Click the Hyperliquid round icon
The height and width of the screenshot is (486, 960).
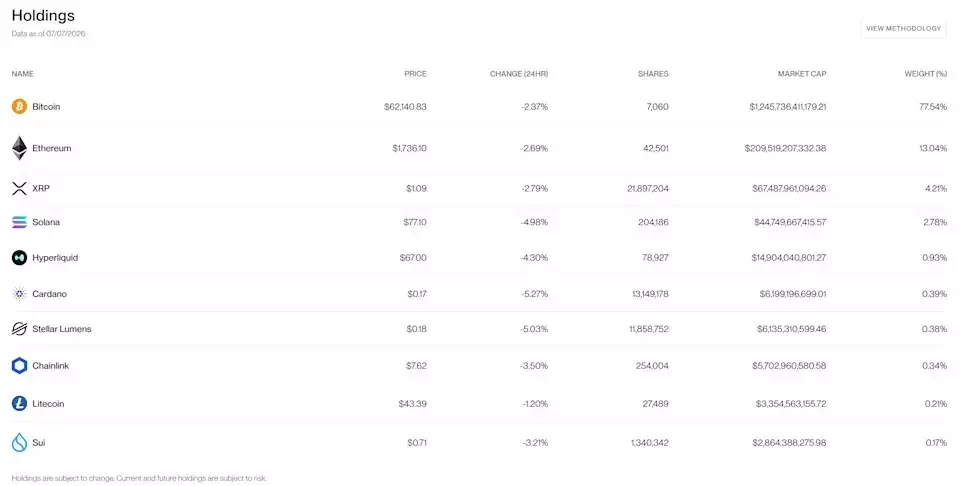(20, 258)
